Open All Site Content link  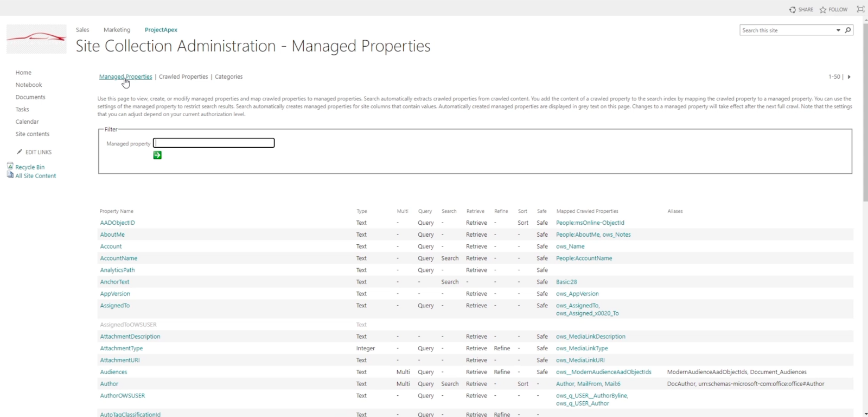[x=36, y=176]
